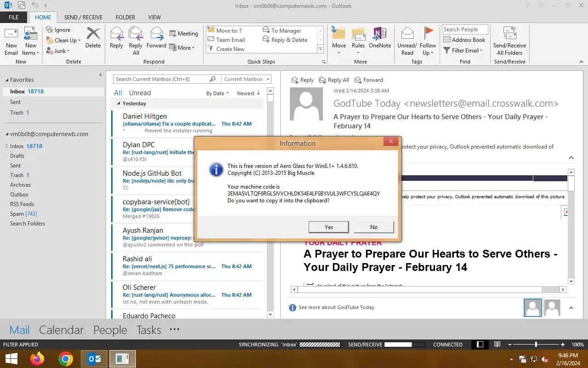This screenshot has height=368, width=588.
Task: Click No in the Information dialog
Action: tap(374, 227)
